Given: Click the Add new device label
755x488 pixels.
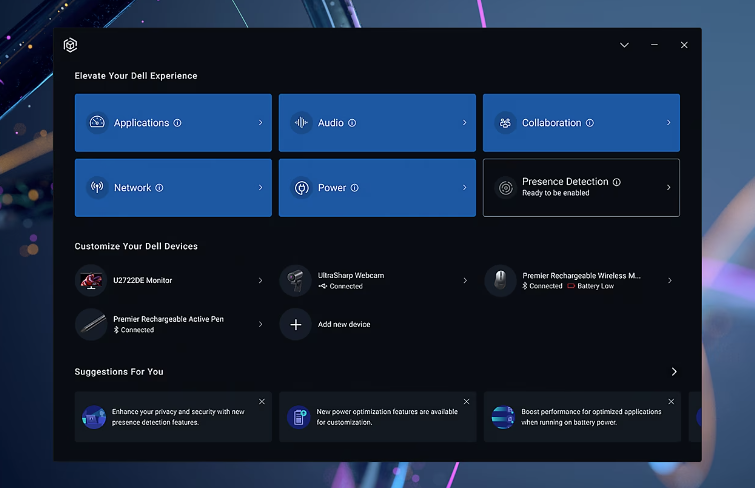Looking at the screenshot, I should pos(344,324).
